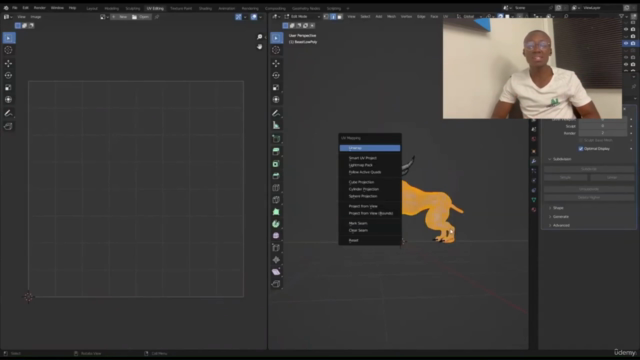
Task: Open the Global transform orientation dropdown
Action: click(x=469, y=17)
